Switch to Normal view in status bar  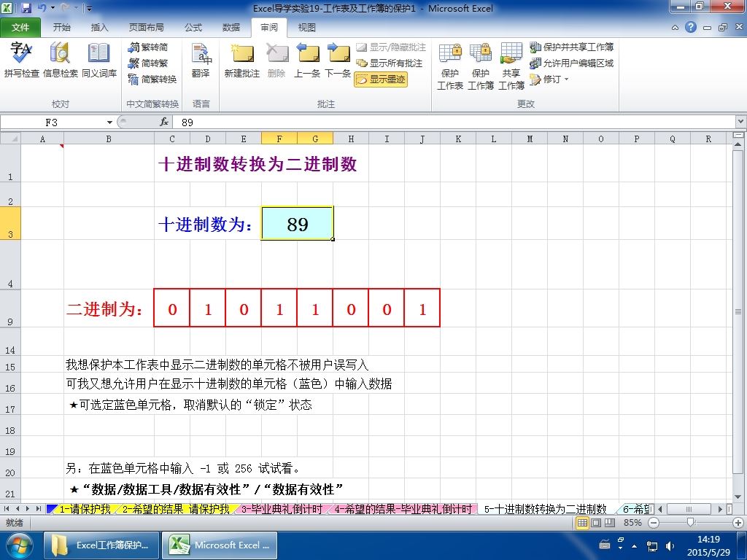click(x=582, y=523)
